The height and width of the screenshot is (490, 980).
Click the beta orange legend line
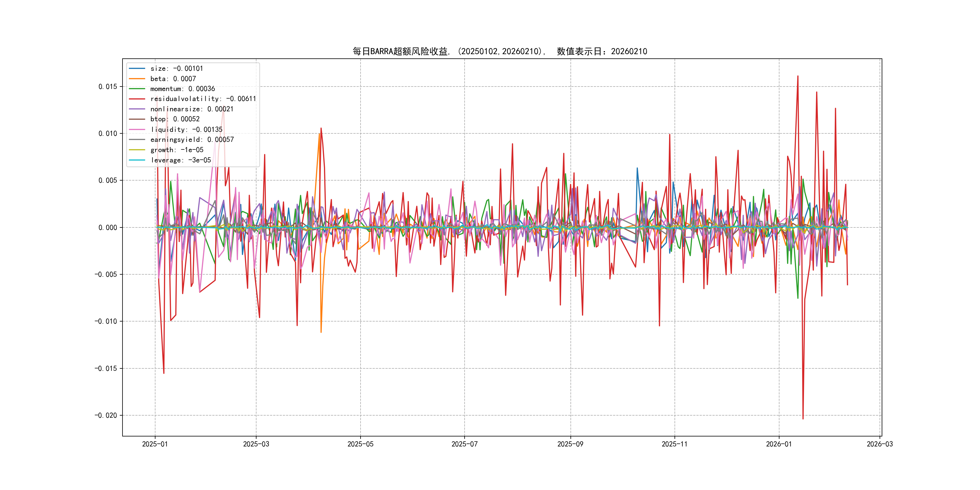point(137,79)
